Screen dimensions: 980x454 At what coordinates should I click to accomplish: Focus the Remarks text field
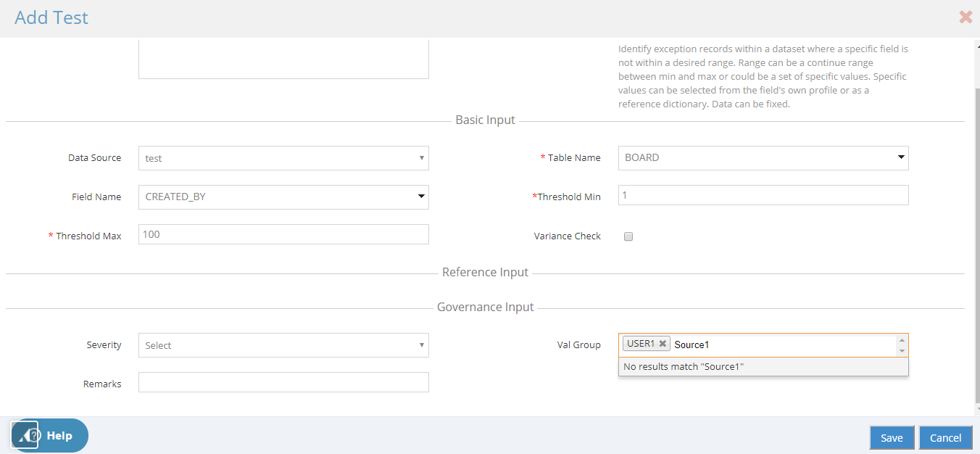[x=283, y=382]
